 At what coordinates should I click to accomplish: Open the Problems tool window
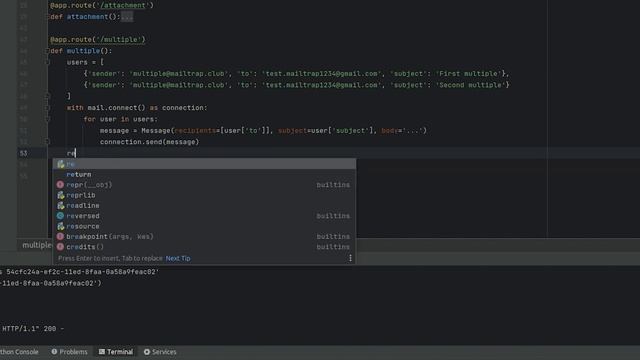(69, 352)
